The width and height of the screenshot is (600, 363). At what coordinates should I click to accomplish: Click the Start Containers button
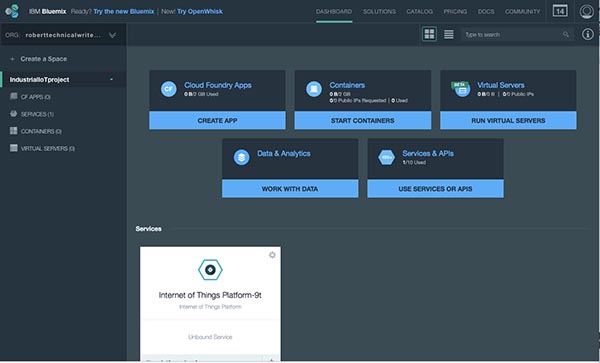pos(363,120)
